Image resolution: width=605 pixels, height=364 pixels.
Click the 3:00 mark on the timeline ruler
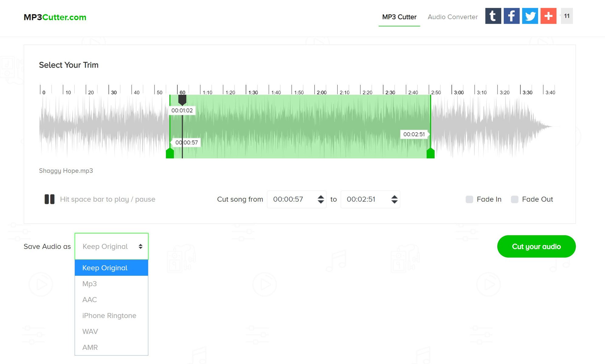tap(459, 92)
